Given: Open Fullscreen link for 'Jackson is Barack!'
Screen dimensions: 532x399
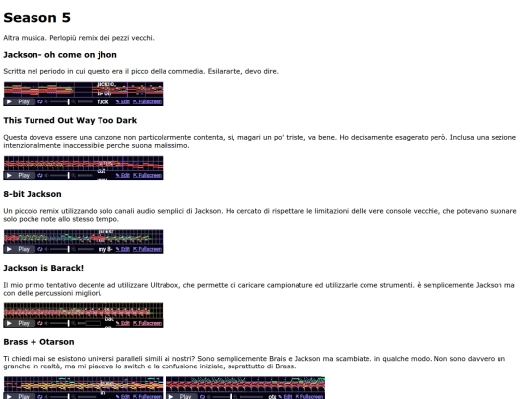Looking at the screenshot, I should click(x=147, y=323).
